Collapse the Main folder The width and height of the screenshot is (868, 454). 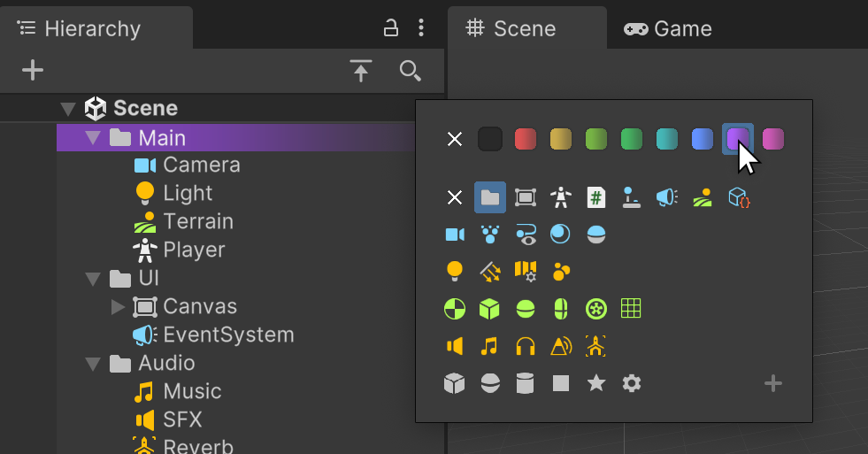93,137
